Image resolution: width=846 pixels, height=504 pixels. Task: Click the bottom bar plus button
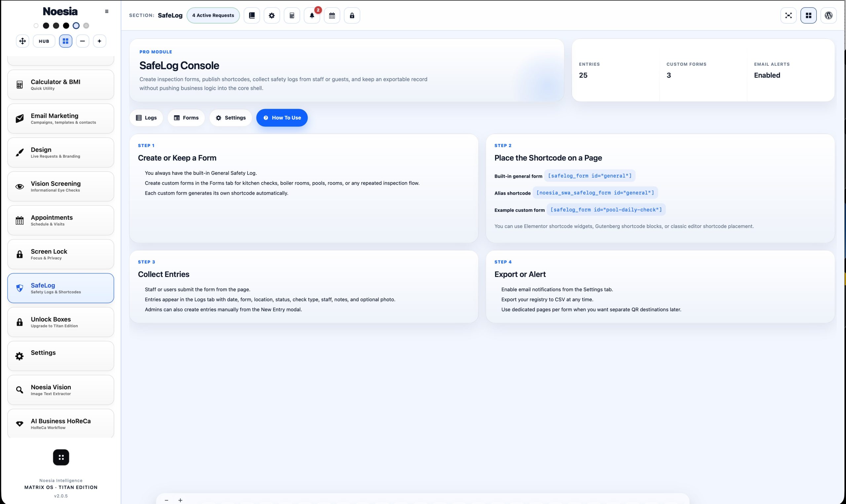click(180, 500)
